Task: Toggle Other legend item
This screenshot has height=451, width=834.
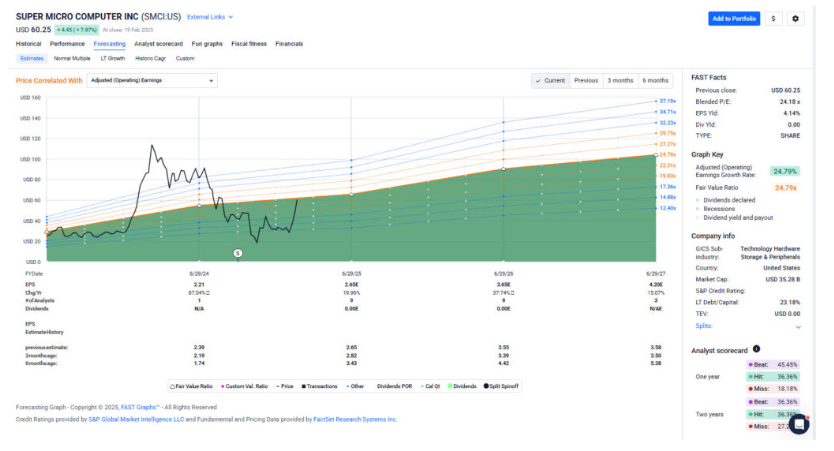Action: (x=355, y=386)
